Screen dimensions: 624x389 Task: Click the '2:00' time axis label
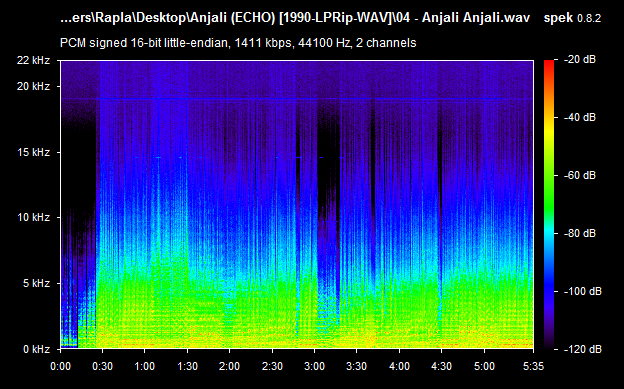[230, 366]
